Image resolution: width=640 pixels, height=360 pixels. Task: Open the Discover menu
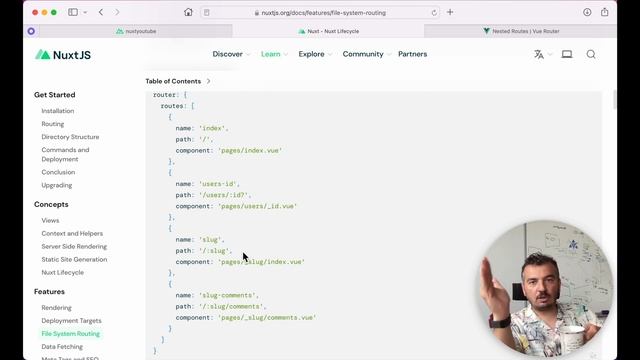(x=231, y=54)
